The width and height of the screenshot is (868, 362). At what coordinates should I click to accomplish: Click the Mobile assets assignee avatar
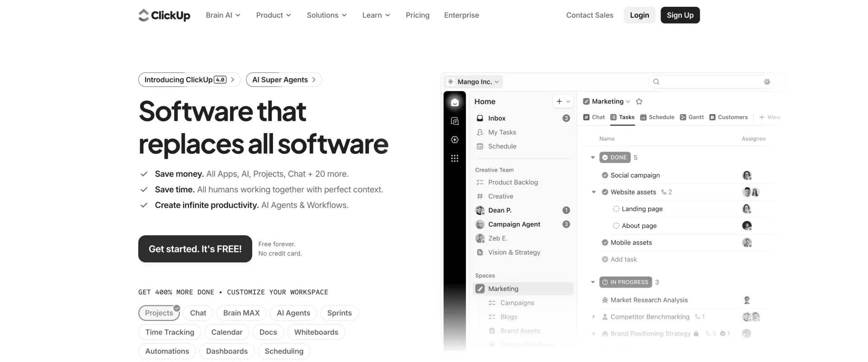747,243
